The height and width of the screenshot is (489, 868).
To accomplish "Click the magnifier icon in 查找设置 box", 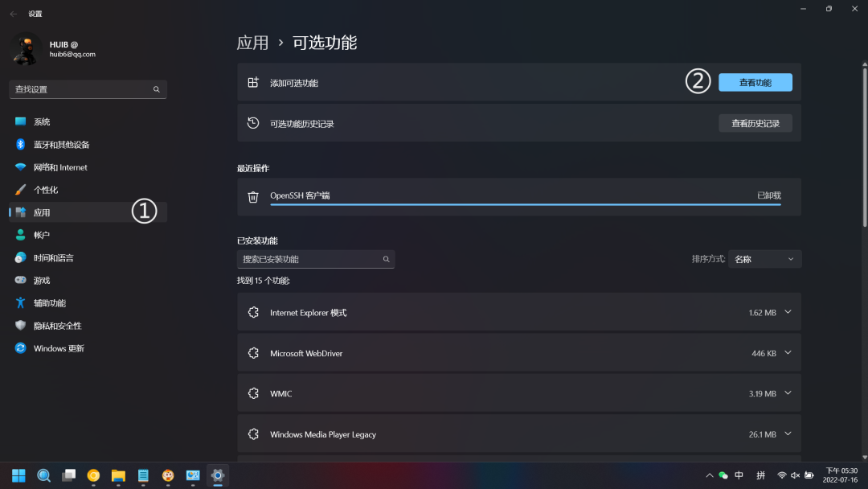I will pos(157,89).
